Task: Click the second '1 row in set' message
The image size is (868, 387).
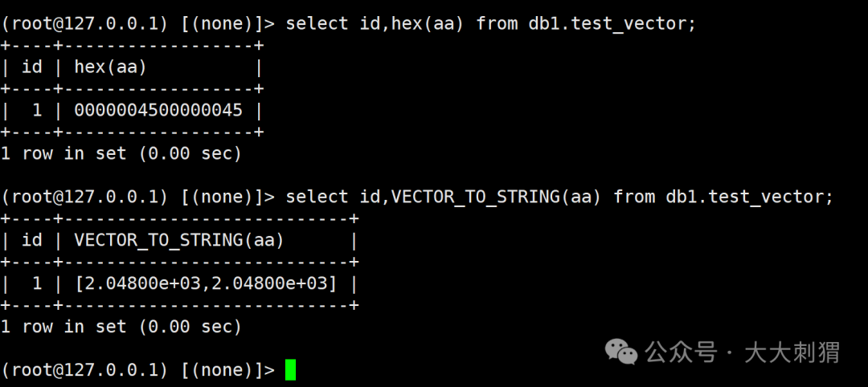Action: tap(121, 327)
